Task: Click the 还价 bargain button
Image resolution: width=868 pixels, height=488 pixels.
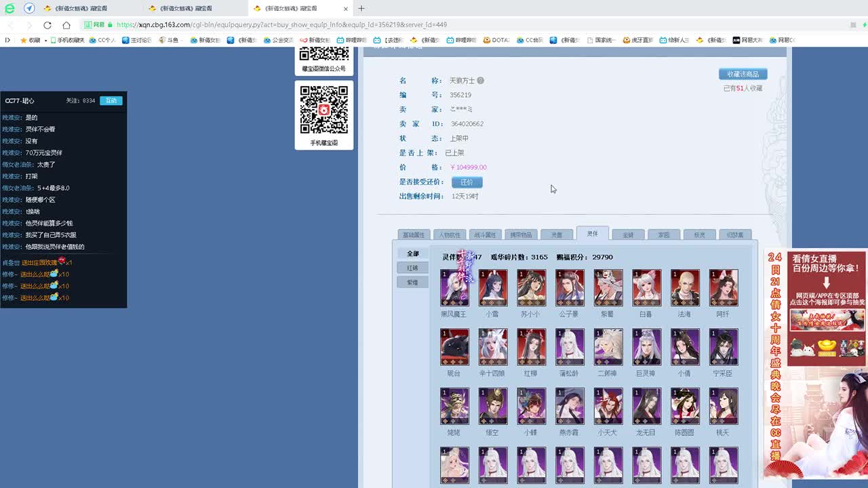Action: point(467,182)
